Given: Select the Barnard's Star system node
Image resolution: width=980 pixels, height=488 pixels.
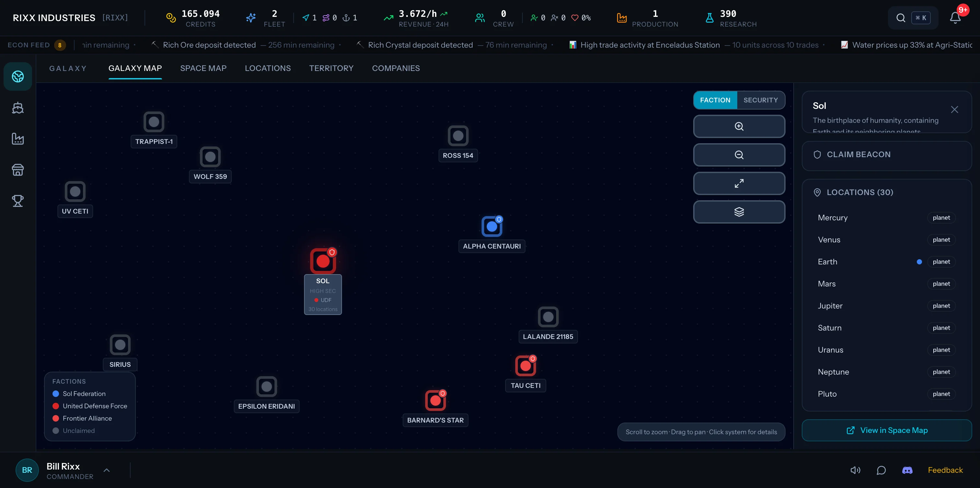Looking at the screenshot, I should tap(435, 401).
